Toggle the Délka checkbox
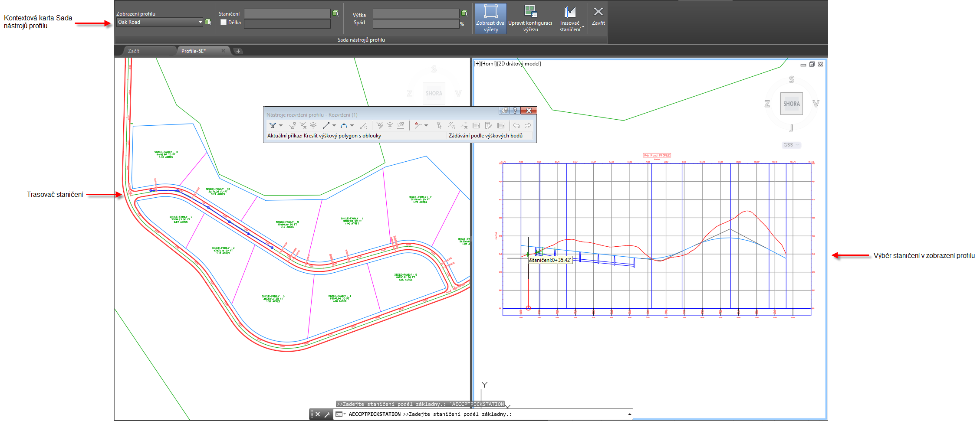 [x=224, y=22]
